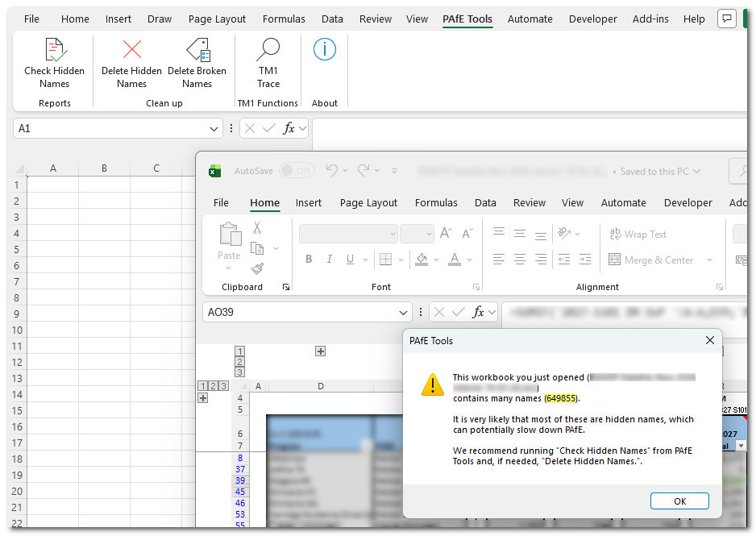Click Top Align icon

click(499, 233)
